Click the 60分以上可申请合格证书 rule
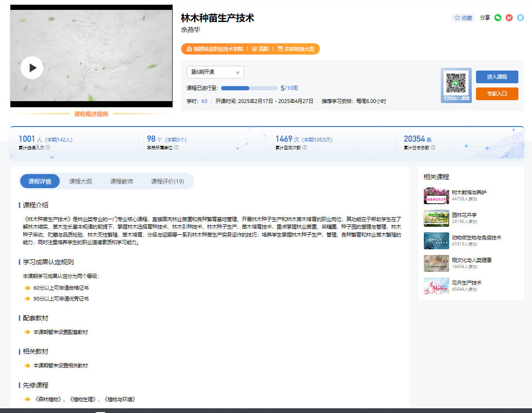Viewport: 532px width, 413px height. [x=61, y=288]
